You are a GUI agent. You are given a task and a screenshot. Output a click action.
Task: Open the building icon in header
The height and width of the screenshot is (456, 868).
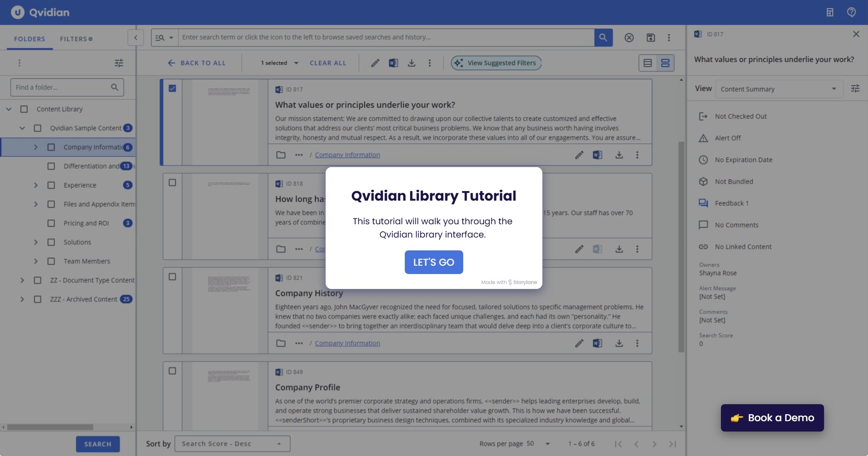pos(830,12)
